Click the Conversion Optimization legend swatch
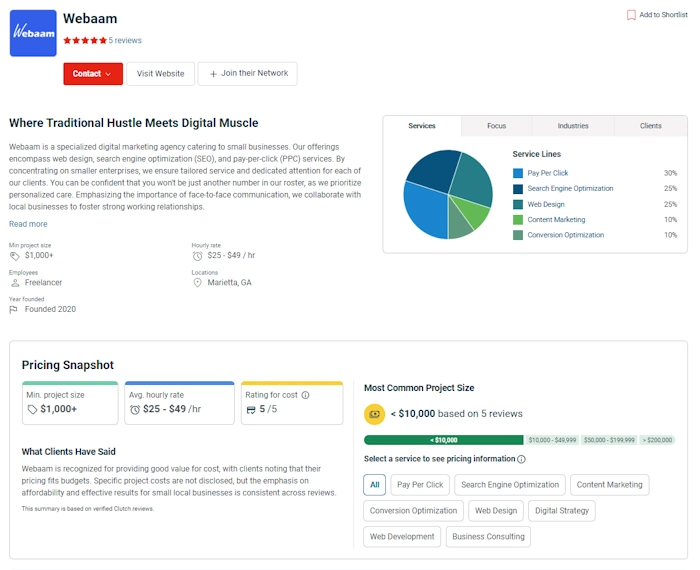This screenshot has width=700, height=570. coord(518,235)
